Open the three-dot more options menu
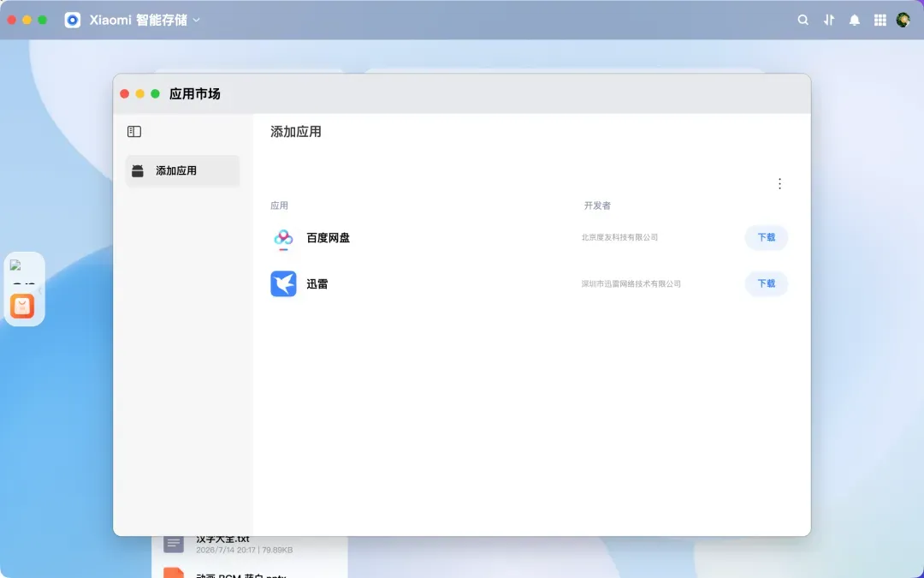The height and width of the screenshot is (578, 924). (x=779, y=184)
